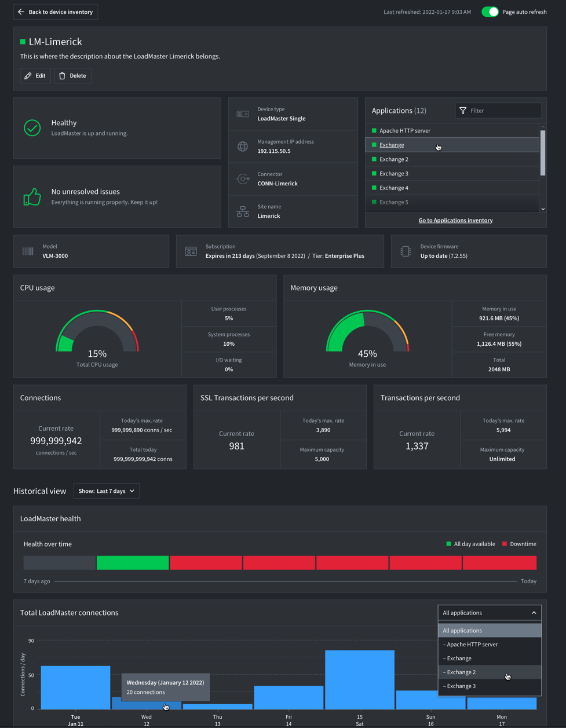This screenshot has height=728, width=566.
Task: Click the green available health segment
Action: coord(133,563)
